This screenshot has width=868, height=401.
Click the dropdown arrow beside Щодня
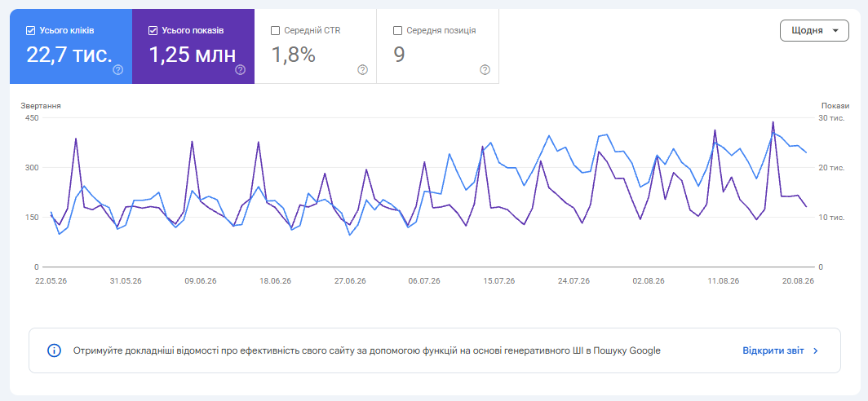pyautogui.click(x=835, y=31)
